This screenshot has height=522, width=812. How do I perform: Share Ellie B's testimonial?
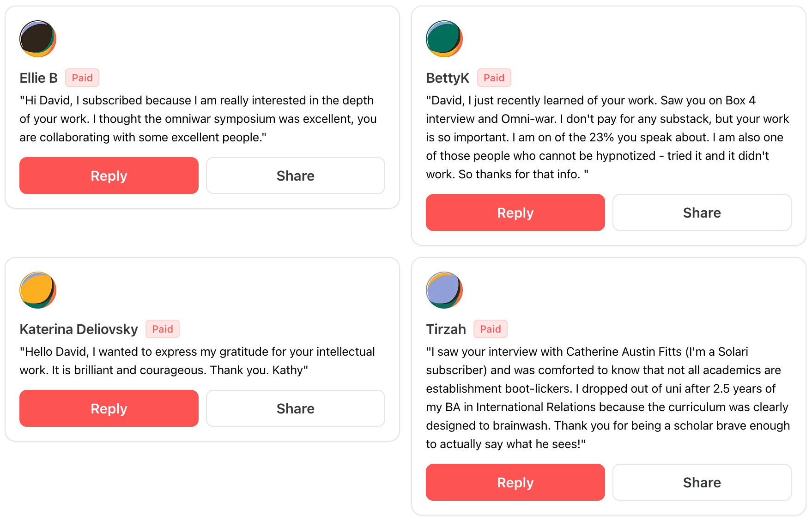[x=295, y=176]
